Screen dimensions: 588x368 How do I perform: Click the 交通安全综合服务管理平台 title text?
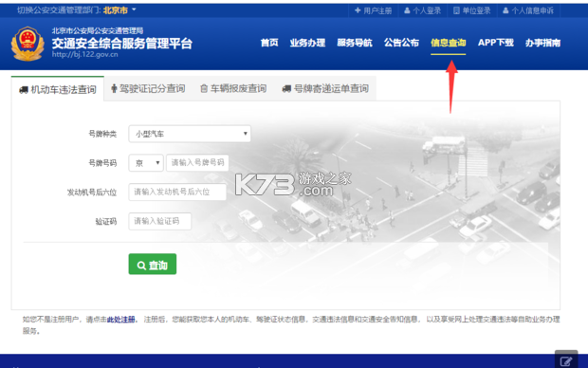(x=122, y=44)
